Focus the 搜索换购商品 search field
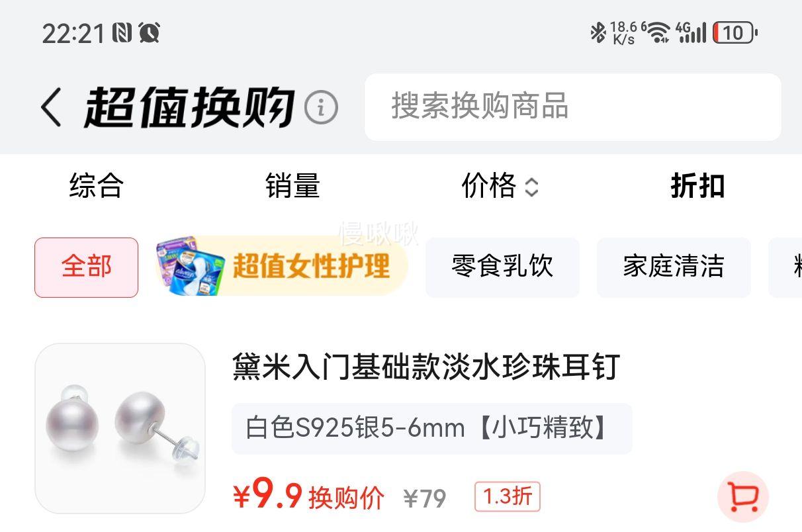This screenshot has height=532, width=802. pyautogui.click(x=573, y=107)
